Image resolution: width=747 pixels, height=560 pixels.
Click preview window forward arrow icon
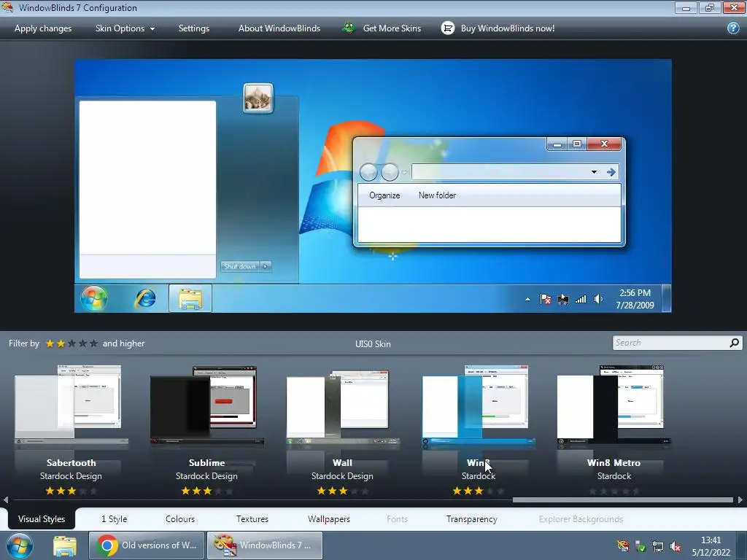tap(611, 172)
